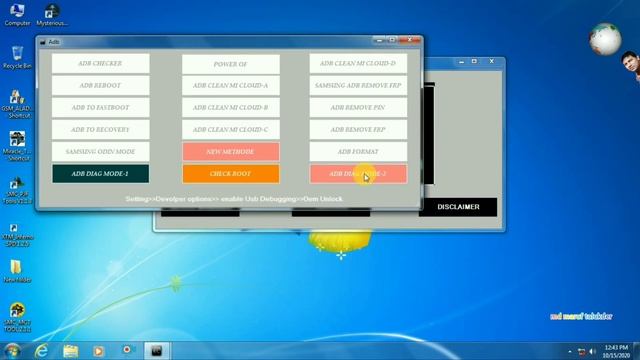
Task: Close the Adb window
Action: (410, 40)
